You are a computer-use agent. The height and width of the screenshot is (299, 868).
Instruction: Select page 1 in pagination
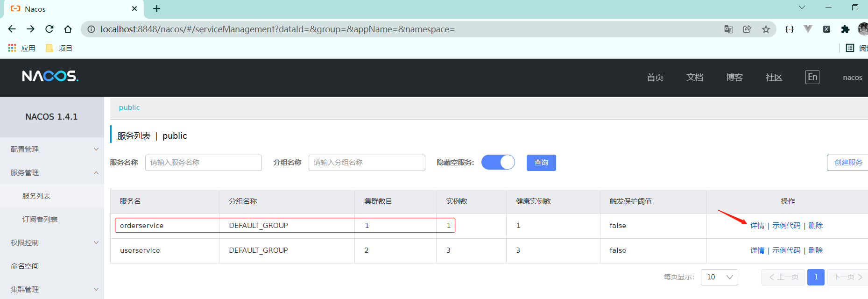816,277
